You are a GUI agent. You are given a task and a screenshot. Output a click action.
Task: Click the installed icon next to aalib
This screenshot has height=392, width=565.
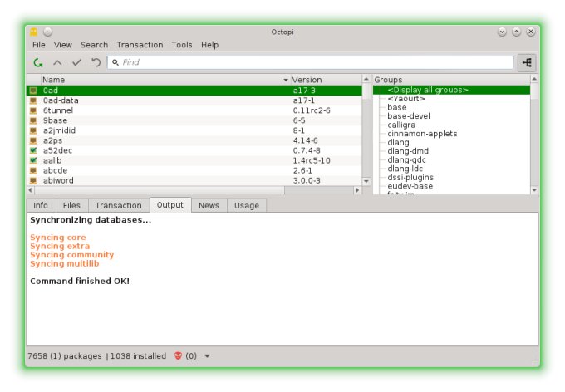(x=33, y=160)
